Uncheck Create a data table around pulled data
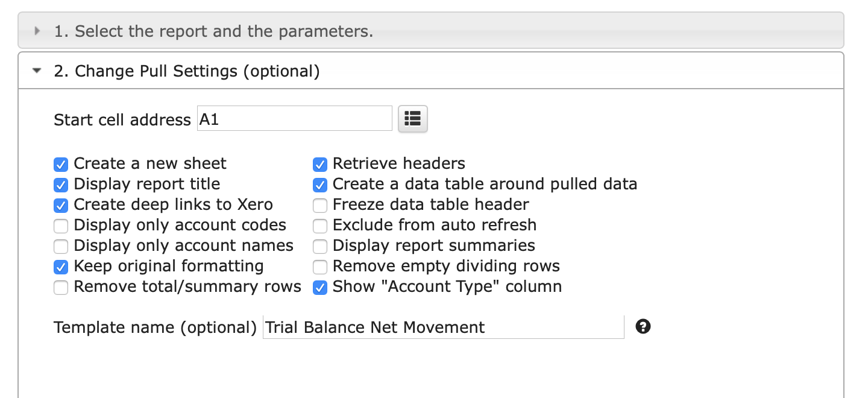 (x=320, y=185)
